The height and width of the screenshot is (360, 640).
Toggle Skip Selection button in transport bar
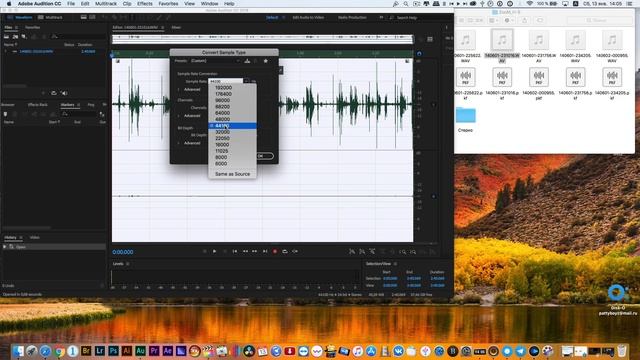tap(295, 251)
